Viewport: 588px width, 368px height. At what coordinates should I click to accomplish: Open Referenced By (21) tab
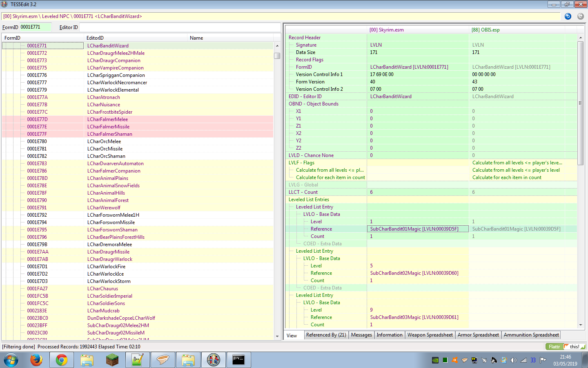[326, 335]
